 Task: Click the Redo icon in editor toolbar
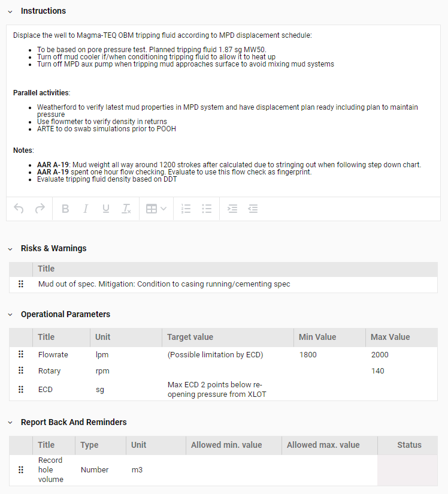40,209
